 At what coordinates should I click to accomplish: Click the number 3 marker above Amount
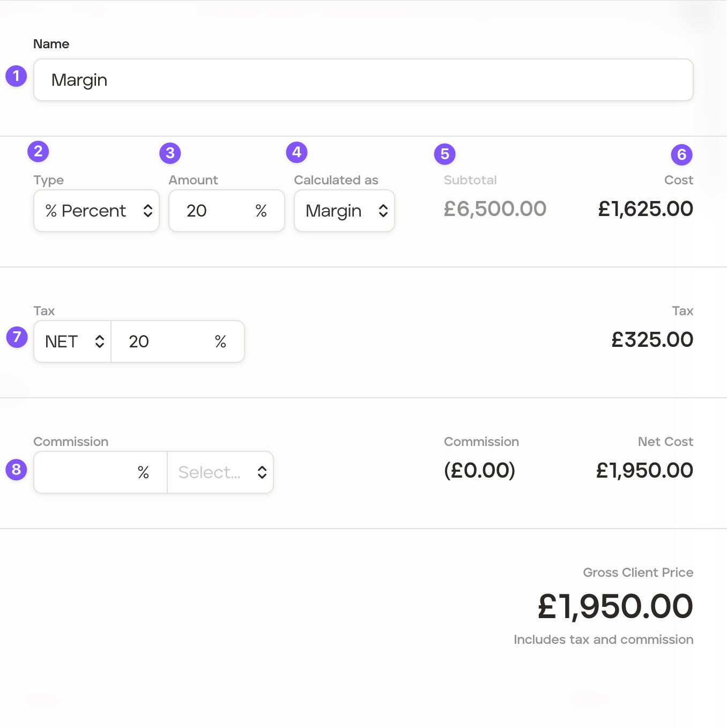click(170, 153)
